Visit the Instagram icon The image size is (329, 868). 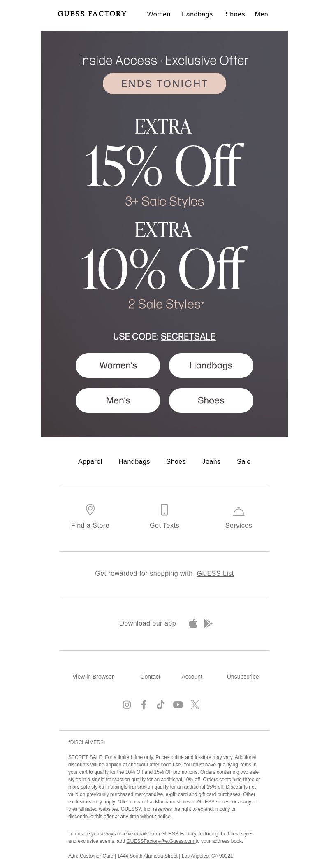pos(127,705)
